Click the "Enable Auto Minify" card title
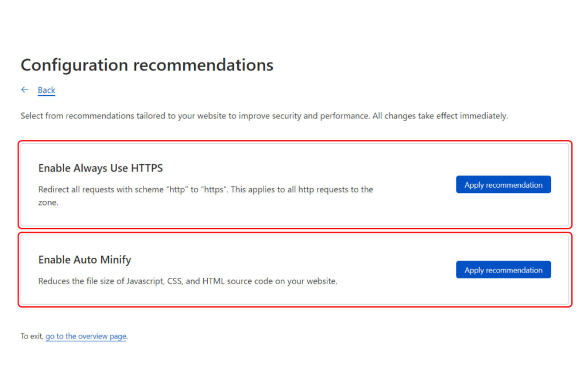This screenshot has width=588, height=392. (84, 260)
